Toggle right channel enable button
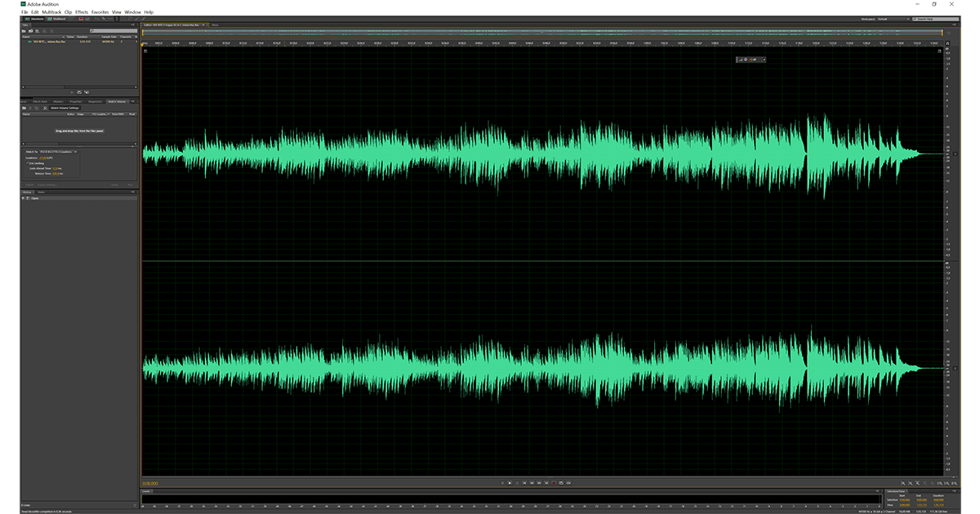The image size is (980, 514). (955, 368)
